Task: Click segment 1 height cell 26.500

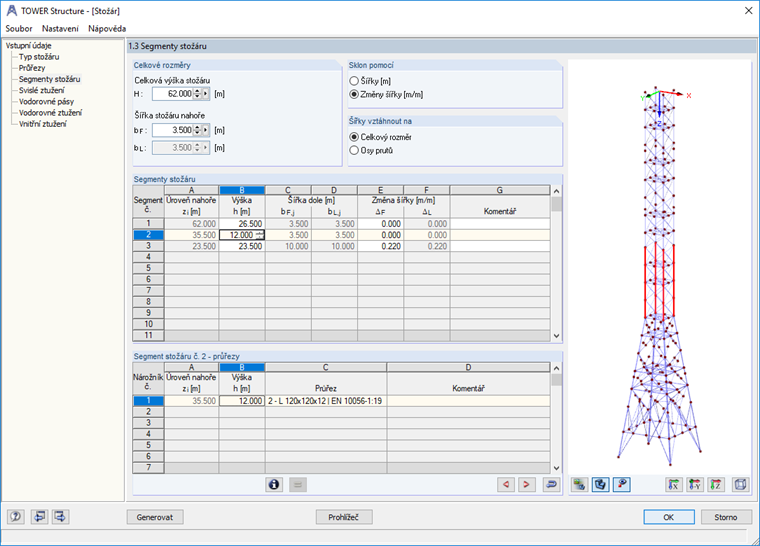Action: click(x=242, y=224)
